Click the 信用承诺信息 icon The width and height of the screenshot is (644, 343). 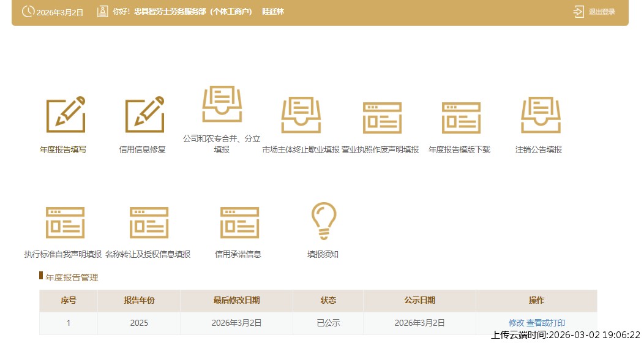[x=239, y=222]
